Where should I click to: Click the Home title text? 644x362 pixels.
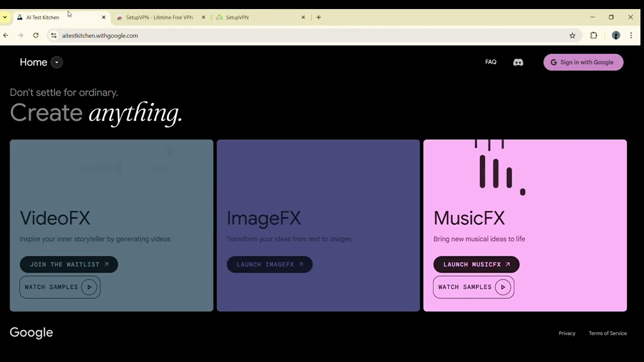pyautogui.click(x=33, y=62)
